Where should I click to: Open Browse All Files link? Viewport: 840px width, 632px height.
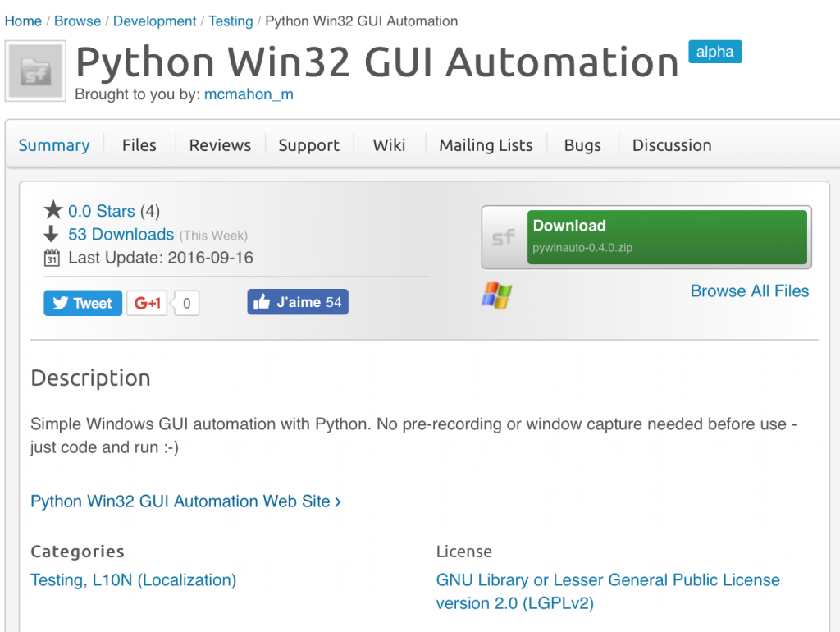click(x=749, y=291)
